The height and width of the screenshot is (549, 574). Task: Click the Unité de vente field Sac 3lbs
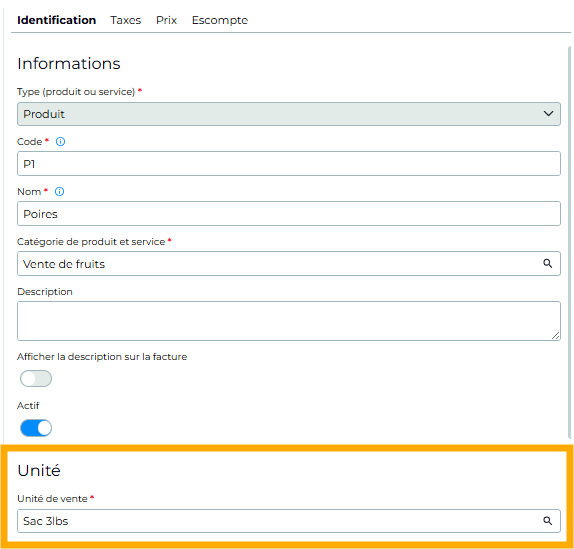[289, 521]
